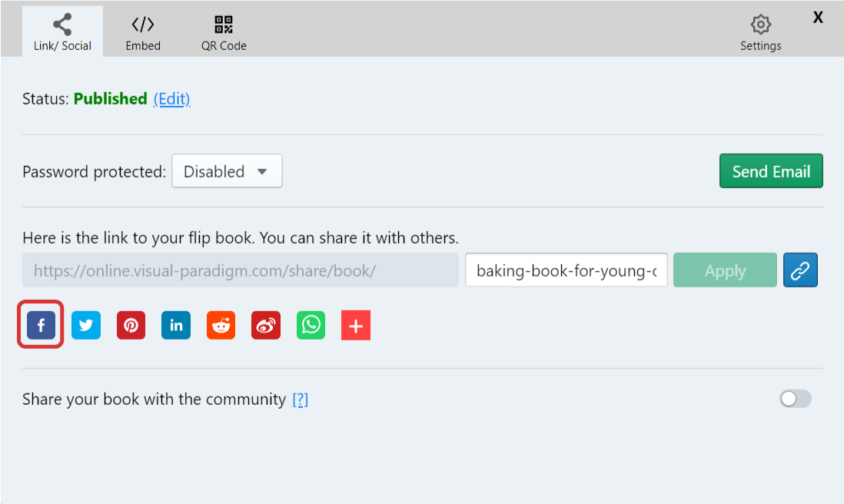The width and height of the screenshot is (844, 504).
Task: Share the book on Weibo
Action: tap(266, 326)
